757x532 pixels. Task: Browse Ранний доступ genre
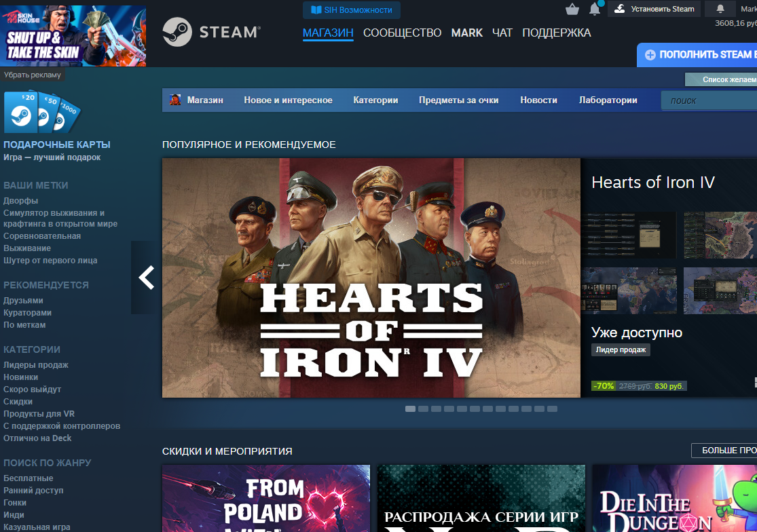coord(33,491)
